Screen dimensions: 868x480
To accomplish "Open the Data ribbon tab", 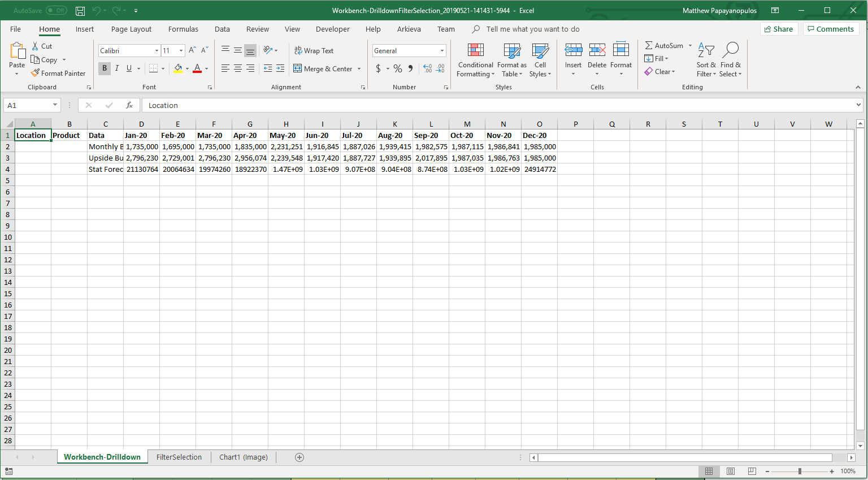I will [x=222, y=29].
